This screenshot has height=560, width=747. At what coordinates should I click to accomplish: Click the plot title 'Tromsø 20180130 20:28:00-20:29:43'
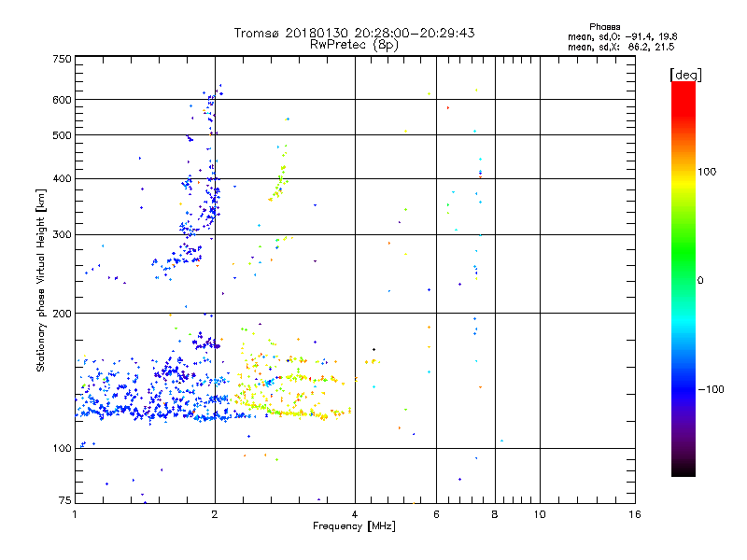pos(354,33)
